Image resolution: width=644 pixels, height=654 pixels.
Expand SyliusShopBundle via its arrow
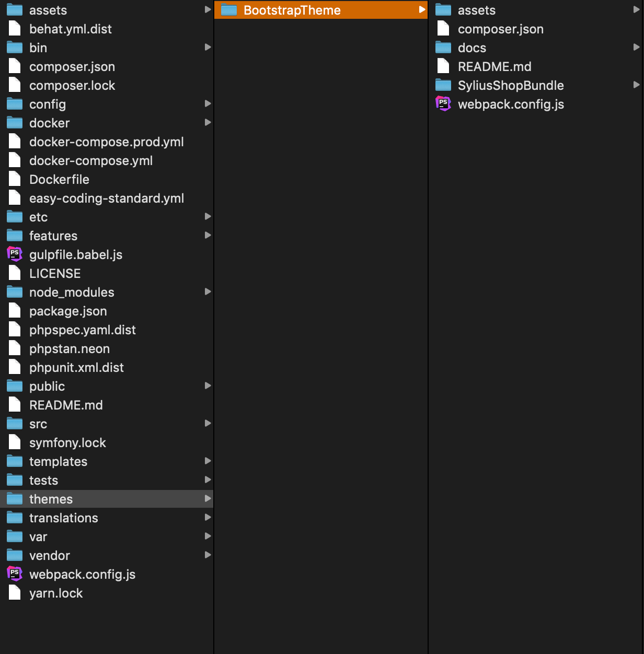click(x=637, y=85)
